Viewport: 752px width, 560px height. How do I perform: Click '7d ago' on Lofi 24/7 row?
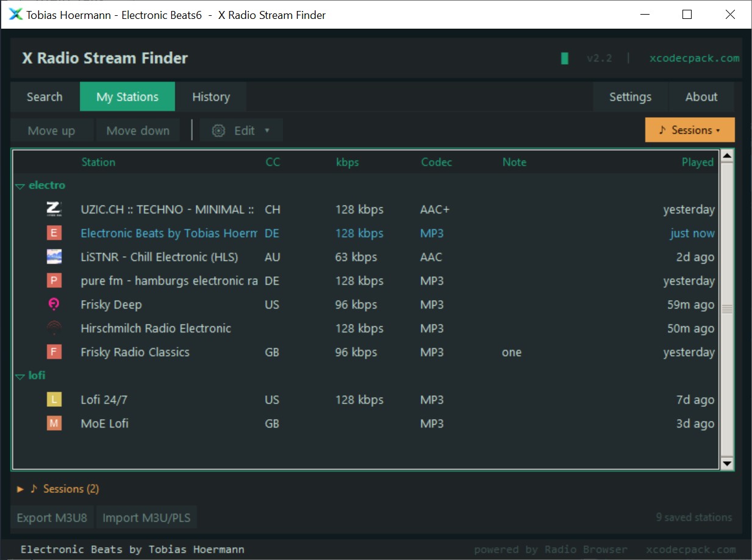pyautogui.click(x=695, y=400)
